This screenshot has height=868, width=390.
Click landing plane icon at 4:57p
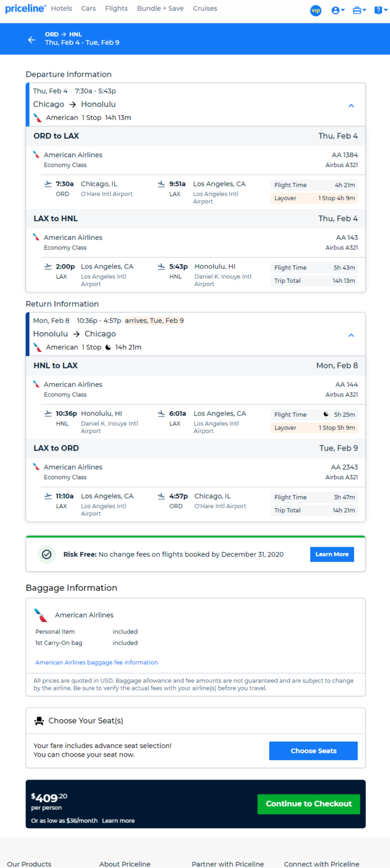161,496
